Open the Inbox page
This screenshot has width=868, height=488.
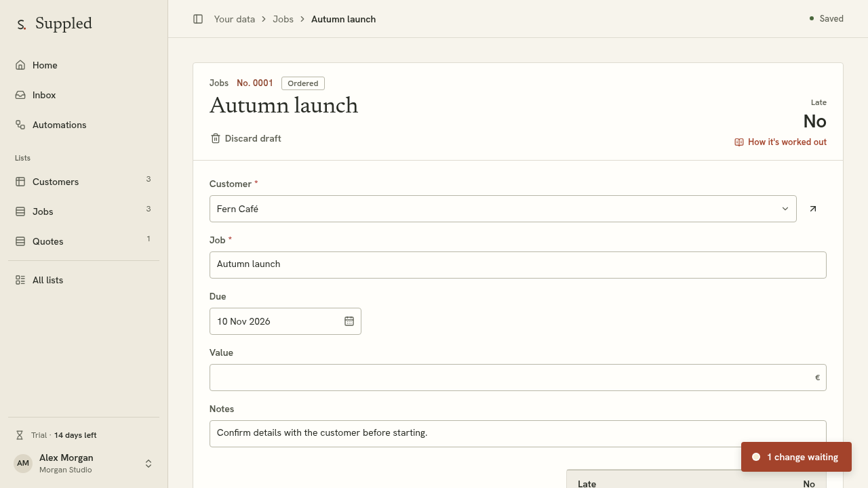83,95
